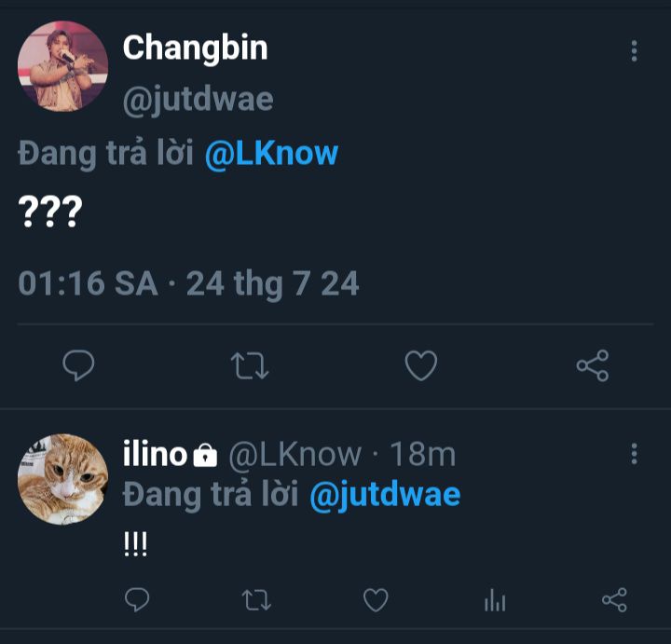The width and height of the screenshot is (671, 644).
Task: Open Changbin's profile picture
Action: (62, 66)
